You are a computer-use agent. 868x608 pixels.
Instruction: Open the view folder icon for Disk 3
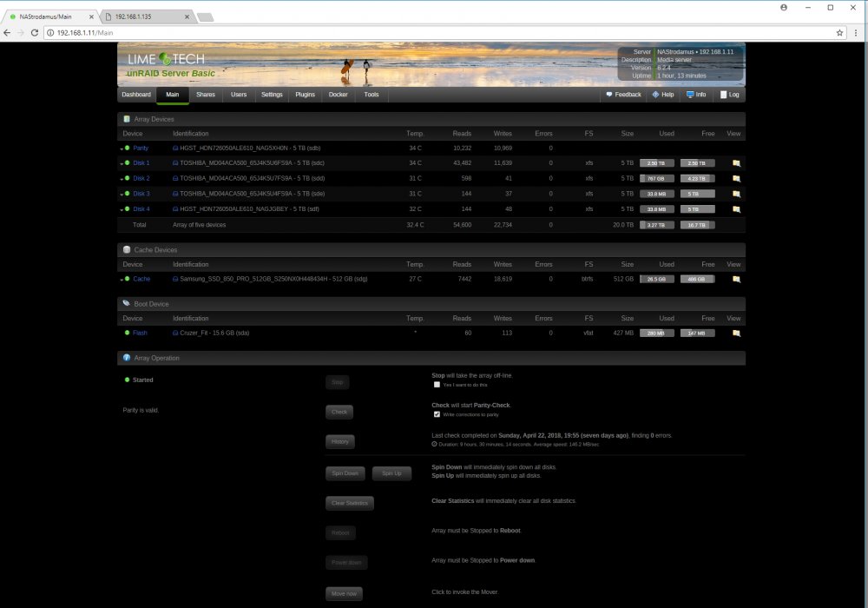click(x=736, y=195)
